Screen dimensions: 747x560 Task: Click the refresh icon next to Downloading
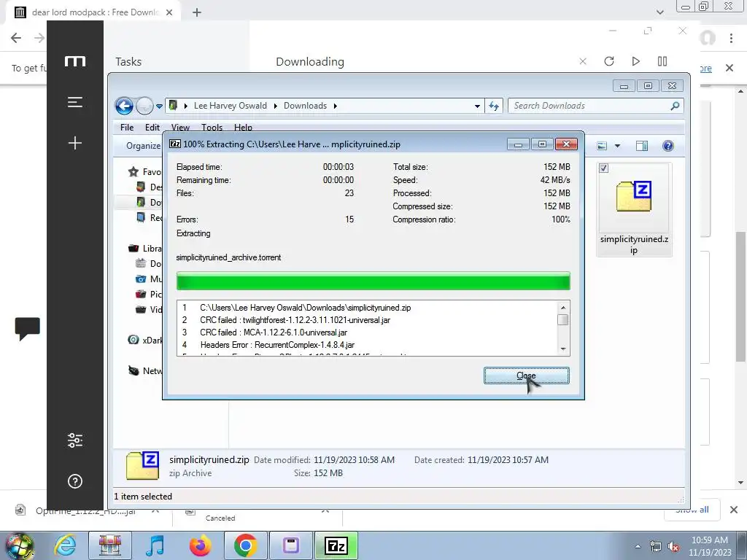tap(609, 61)
